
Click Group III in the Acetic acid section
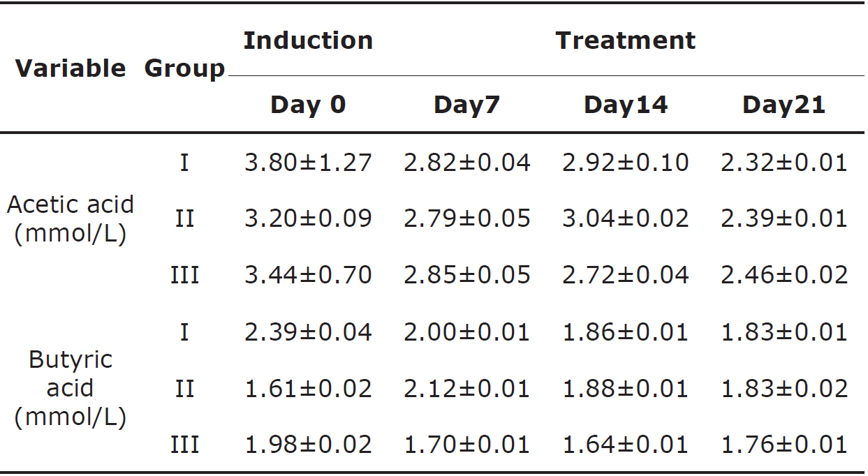point(184,275)
